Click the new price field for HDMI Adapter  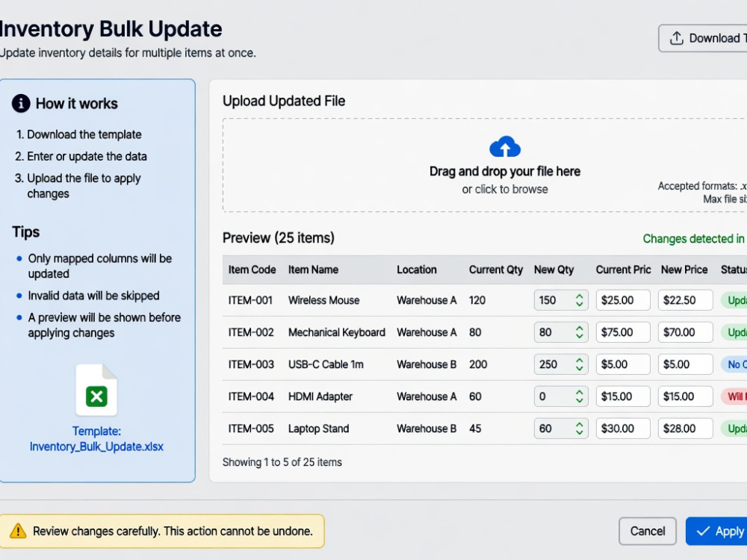(x=686, y=396)
